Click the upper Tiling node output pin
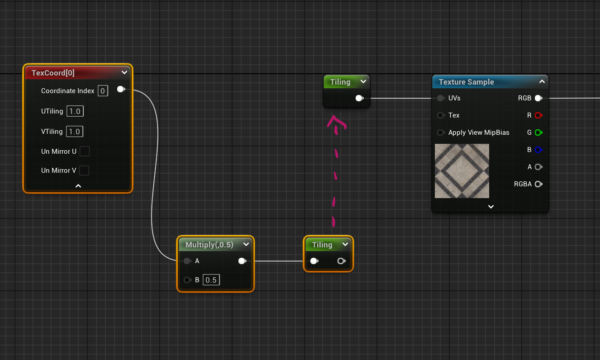The height and width of the screenshot is (360, 600). tap(359, 98)
